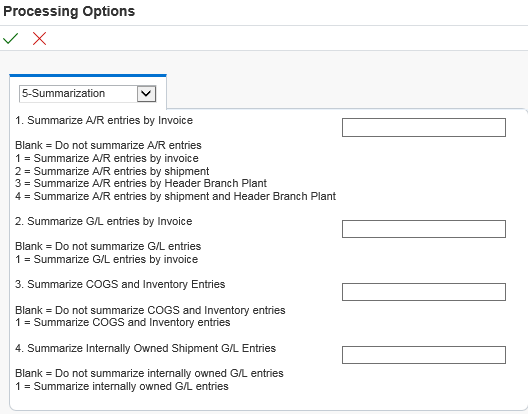
Task: Click the '1. Summarize A/R entries by Invoice' label
Action: pos(104,120)
